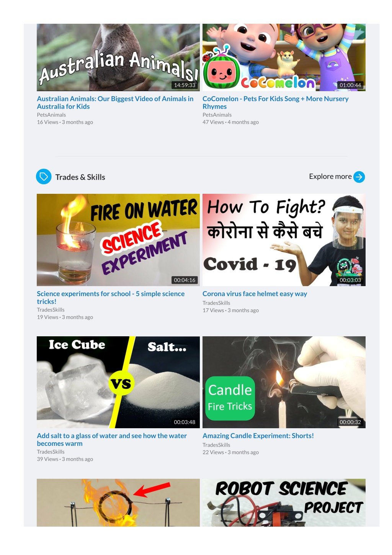Viewport: 392px width, 555px height.
Task: Open the Candle Fire Tricks thumbnail
Action: coord(284,382)
